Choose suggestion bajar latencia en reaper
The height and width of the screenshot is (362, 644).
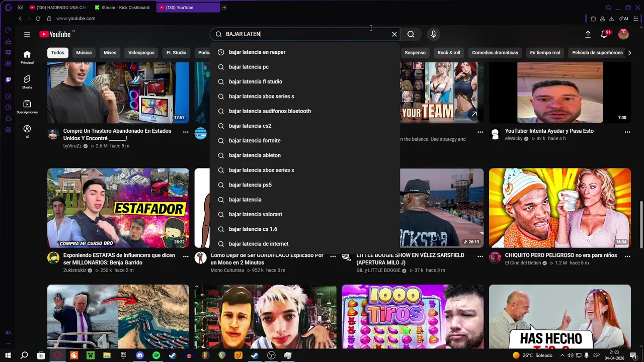click(305, 52)
